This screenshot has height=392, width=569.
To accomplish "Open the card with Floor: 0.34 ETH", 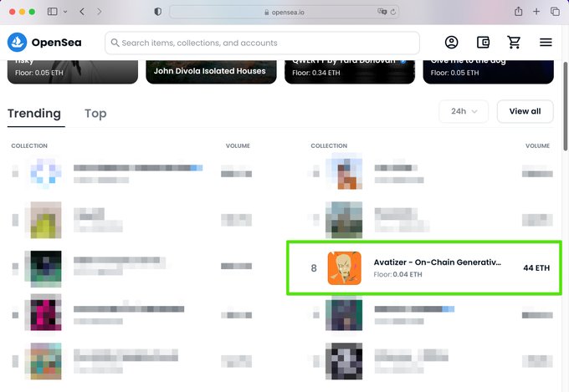I will point(350,72).
